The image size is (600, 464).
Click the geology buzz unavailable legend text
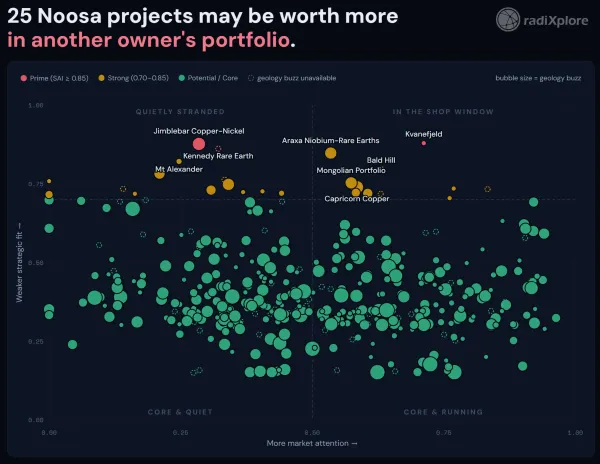pyautogui.click(x=297, y=78)
